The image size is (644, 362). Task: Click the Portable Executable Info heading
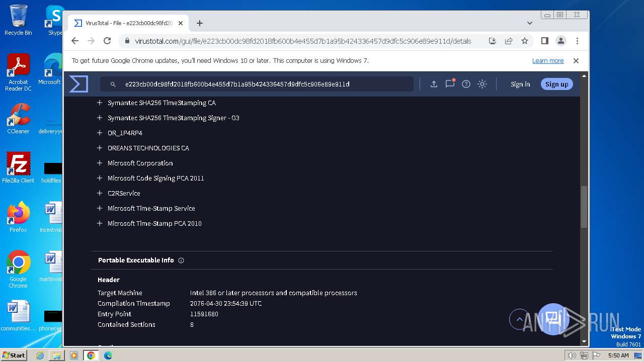(x=136, y=260)
